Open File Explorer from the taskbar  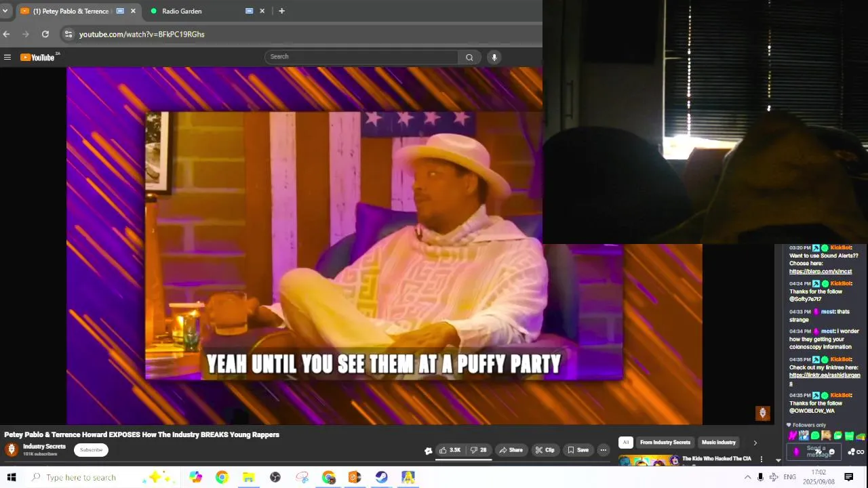pos(248,477)
